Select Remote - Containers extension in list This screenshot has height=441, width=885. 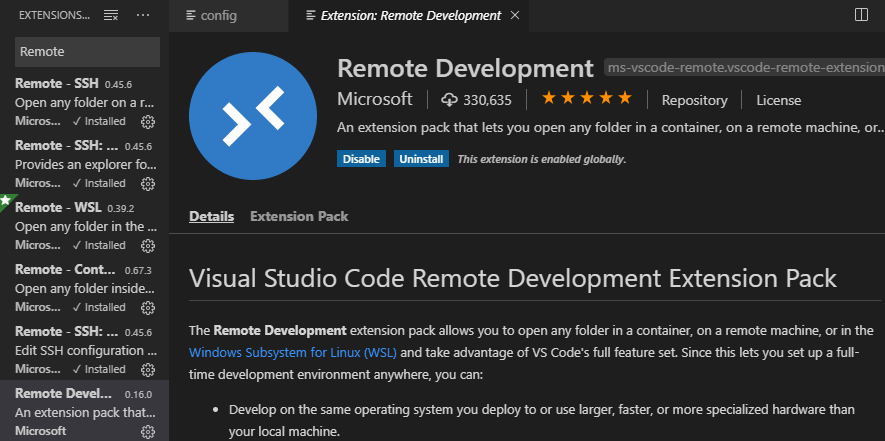tap(85, 288)
